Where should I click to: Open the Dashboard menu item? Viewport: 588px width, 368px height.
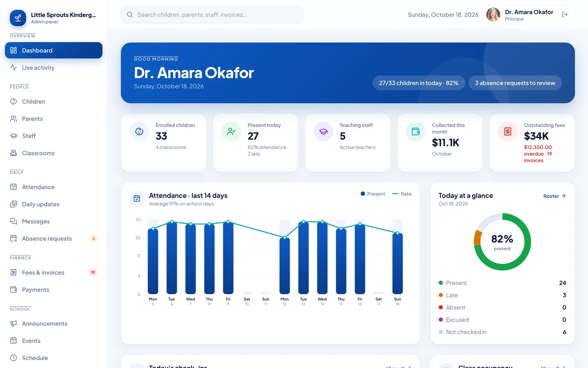coord(54,50)
